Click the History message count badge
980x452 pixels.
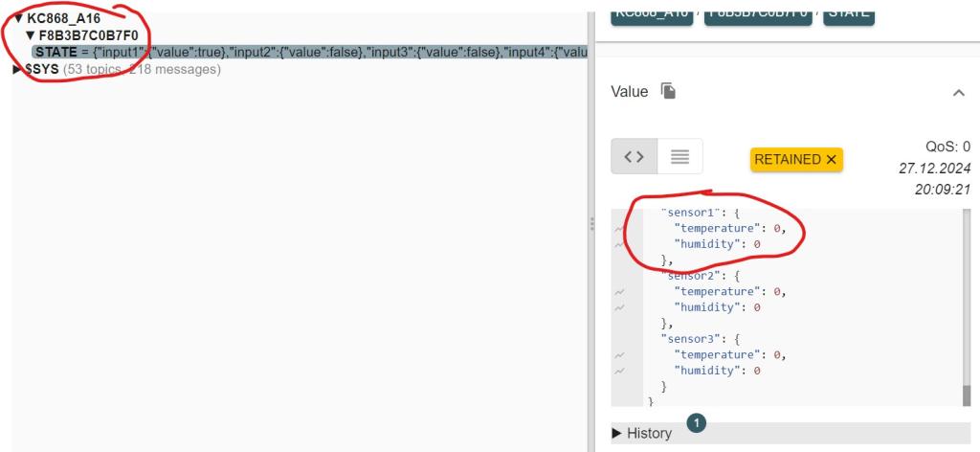coord(697,422)
